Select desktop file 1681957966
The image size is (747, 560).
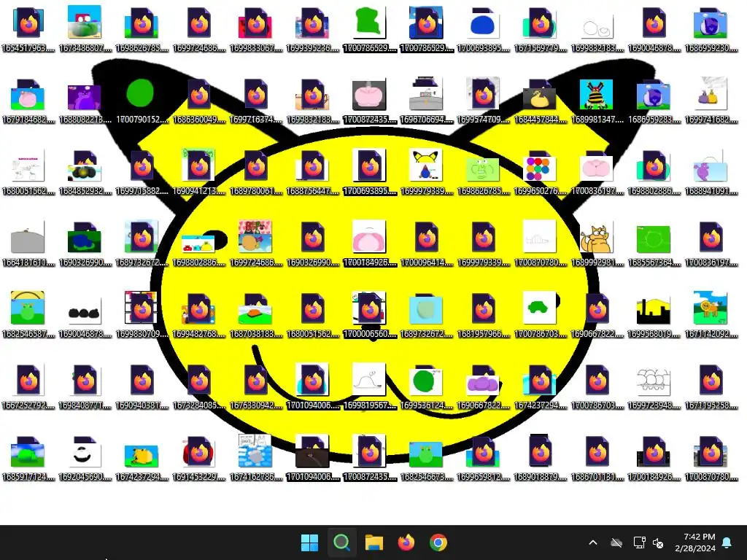(x=483, y=314)
